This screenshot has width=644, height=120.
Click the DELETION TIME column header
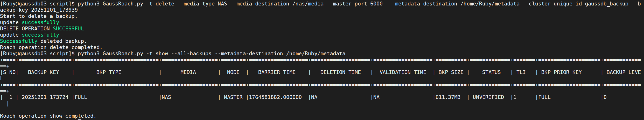point(341,72)
